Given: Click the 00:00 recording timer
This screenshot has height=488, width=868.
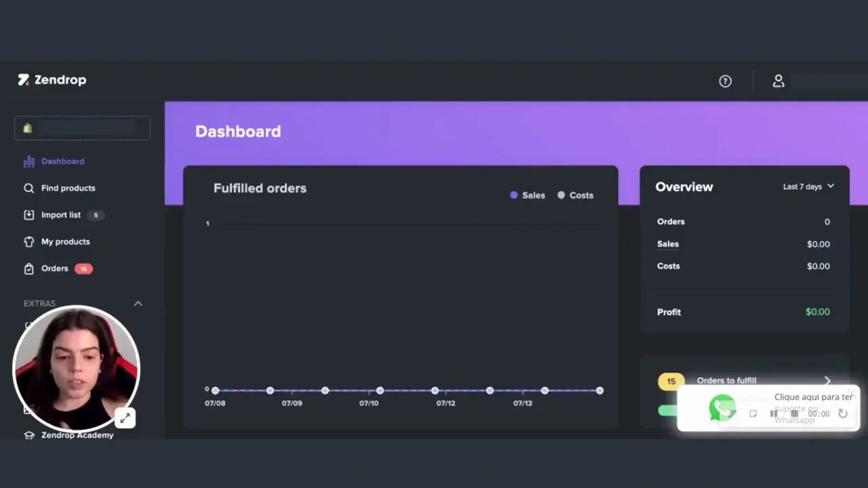Looking at the screenshot, I should 819,413.
